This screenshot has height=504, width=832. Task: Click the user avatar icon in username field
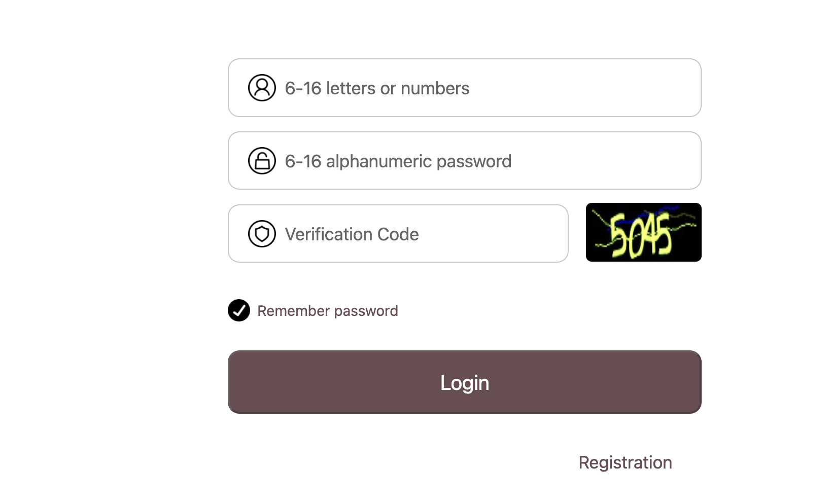point(262,88)
